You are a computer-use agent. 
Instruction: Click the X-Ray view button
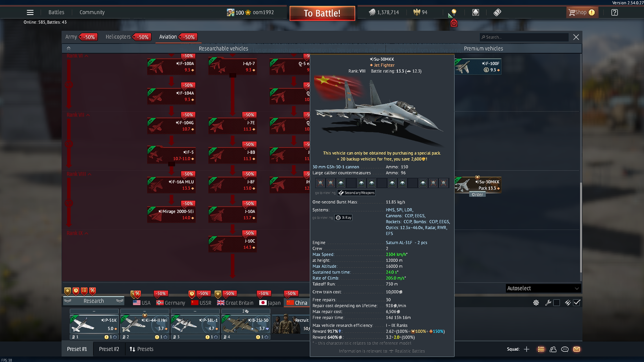(343, 218)
